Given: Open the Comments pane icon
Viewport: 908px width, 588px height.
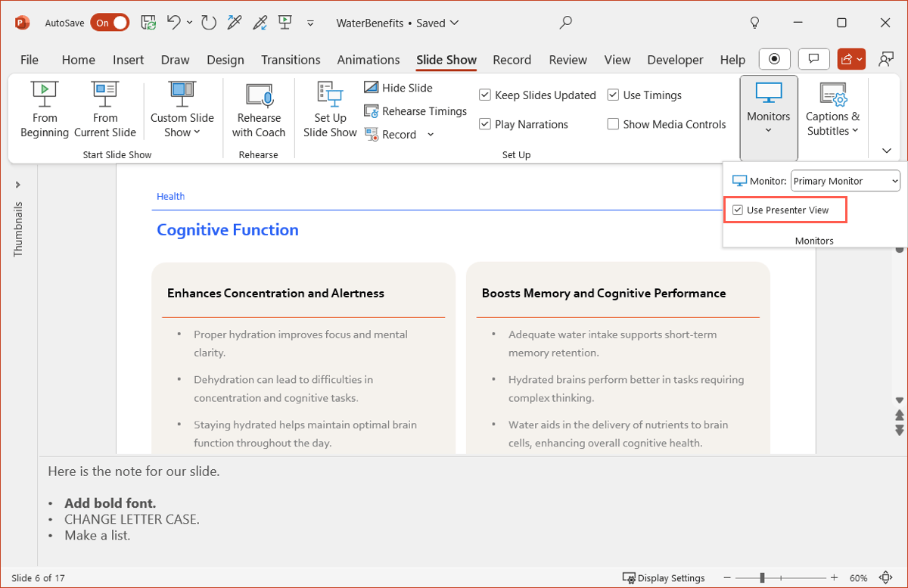Looking at the screenshot, I should point(814,58).
